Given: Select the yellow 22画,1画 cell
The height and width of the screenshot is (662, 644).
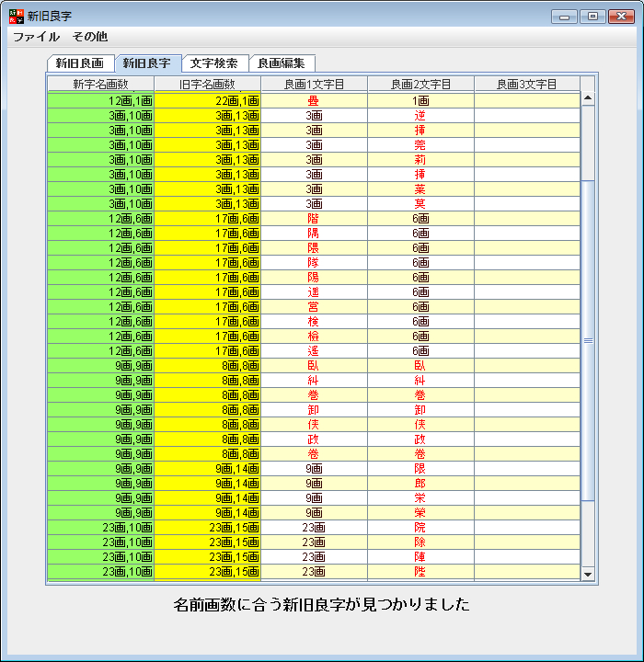Looking at the screenshot, I should (x=207, y=101).
